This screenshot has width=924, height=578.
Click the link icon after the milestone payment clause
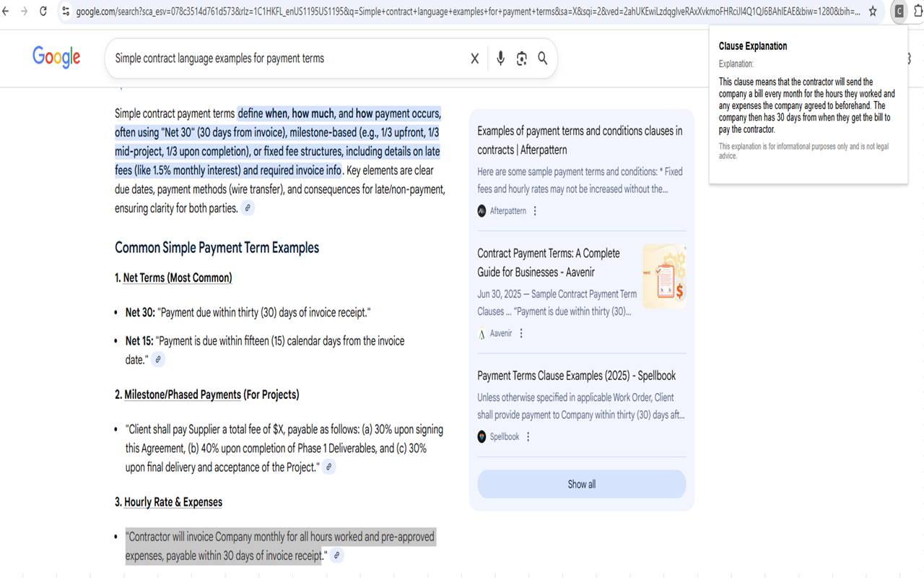point(329,467)
